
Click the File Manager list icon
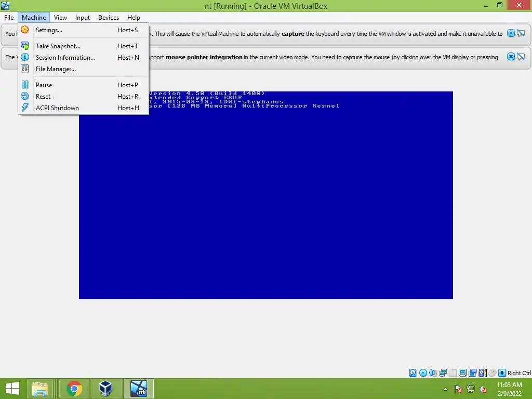25,69
